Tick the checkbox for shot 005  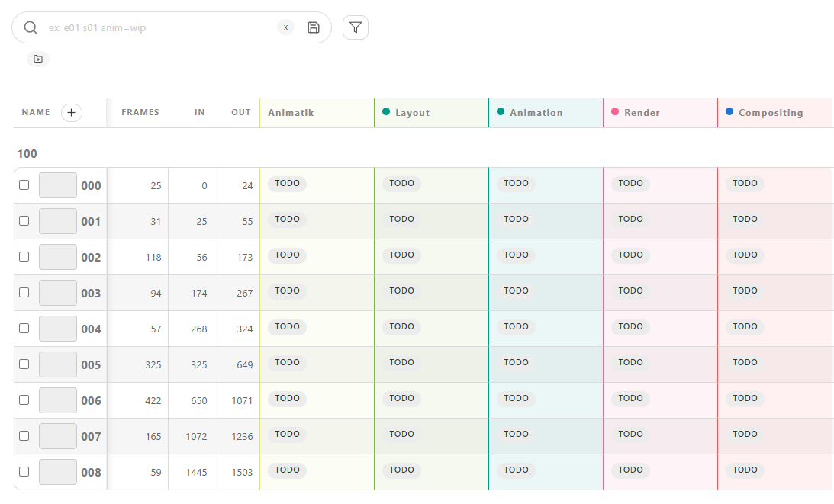click(x=24, y=364)
